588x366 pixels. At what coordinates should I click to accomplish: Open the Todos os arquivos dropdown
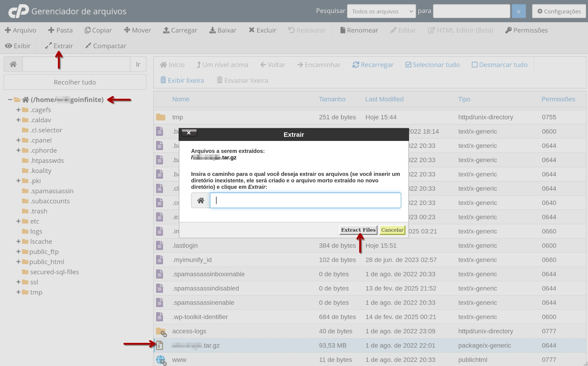pyautogui.click(x=381, y=11)
